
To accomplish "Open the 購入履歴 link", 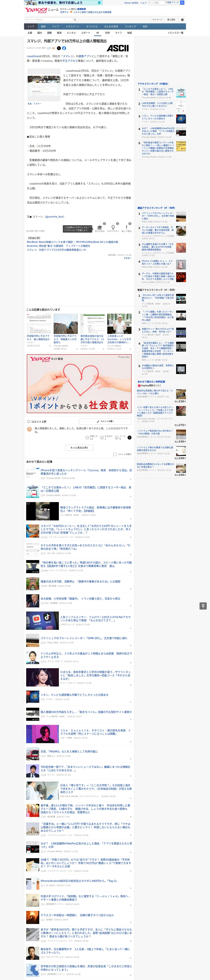I will (171, 20).
